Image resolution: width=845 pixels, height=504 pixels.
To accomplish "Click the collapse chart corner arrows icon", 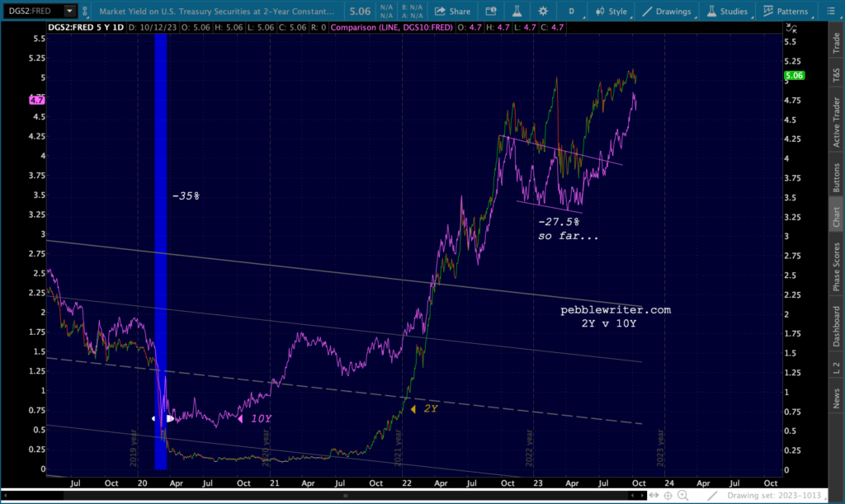I will pos(791,27).
